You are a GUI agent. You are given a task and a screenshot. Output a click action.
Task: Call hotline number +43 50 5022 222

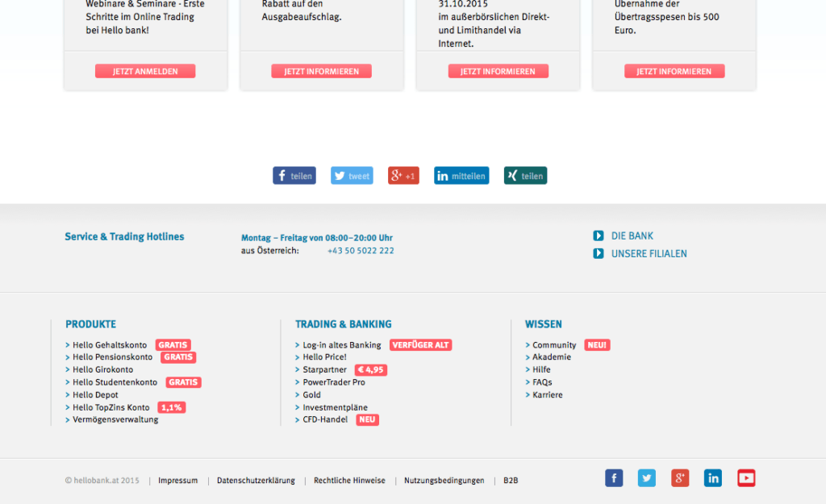tap(361, 251)
